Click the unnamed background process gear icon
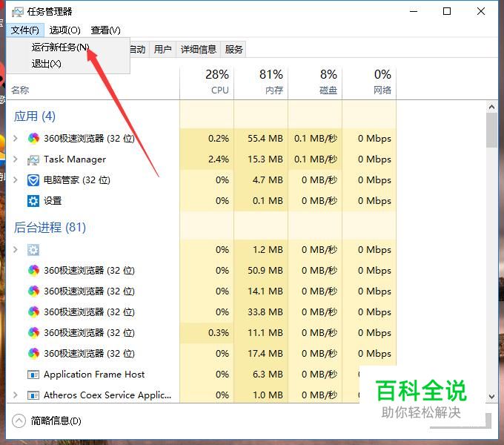The height and width of the screenshot is (445, 504). coord(33,250)
